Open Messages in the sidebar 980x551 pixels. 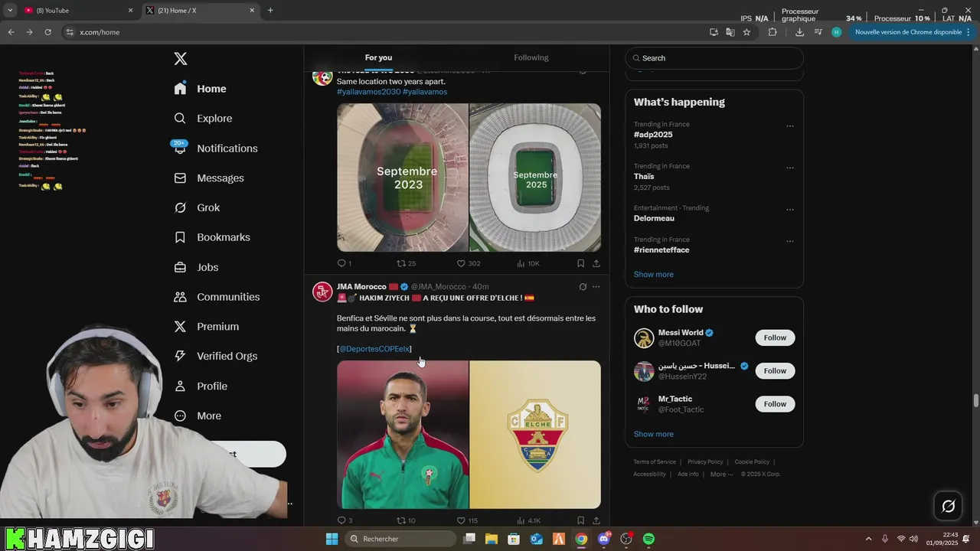click(209, 178)
